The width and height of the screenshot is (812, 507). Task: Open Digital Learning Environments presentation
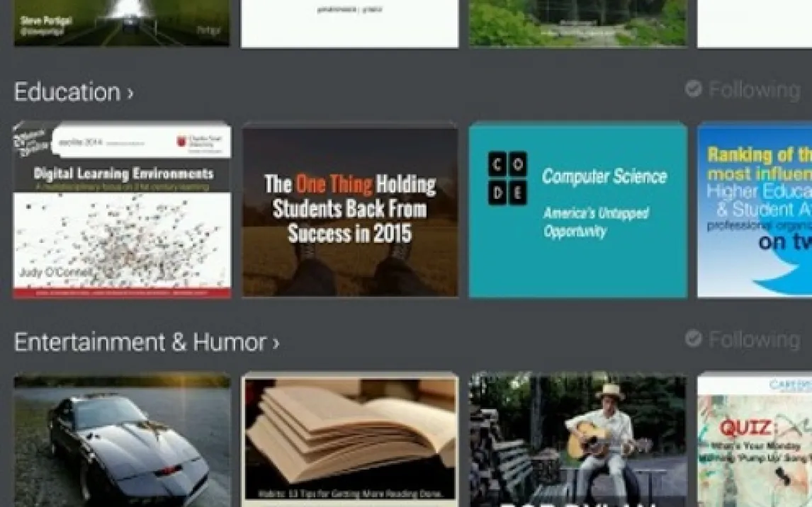pos(122,210)
